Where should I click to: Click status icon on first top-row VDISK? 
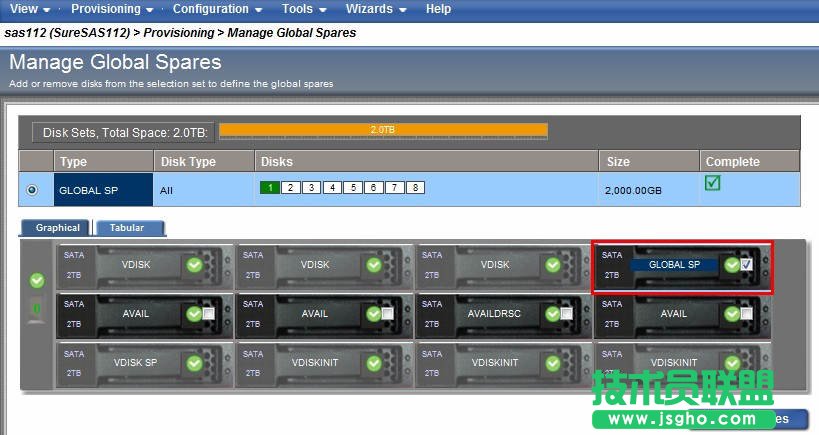(x=194, y=265)
